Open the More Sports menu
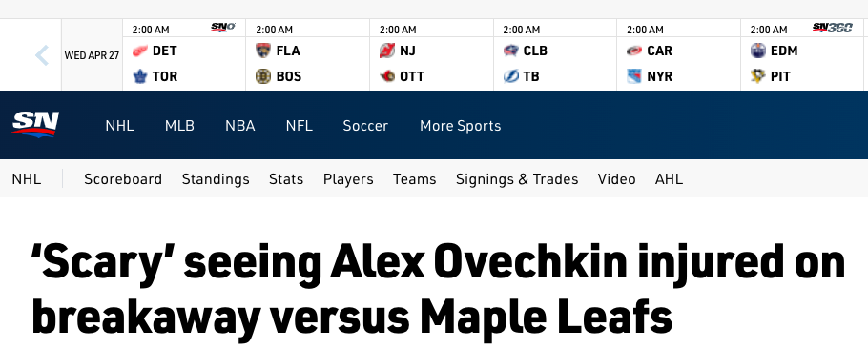 460,126
